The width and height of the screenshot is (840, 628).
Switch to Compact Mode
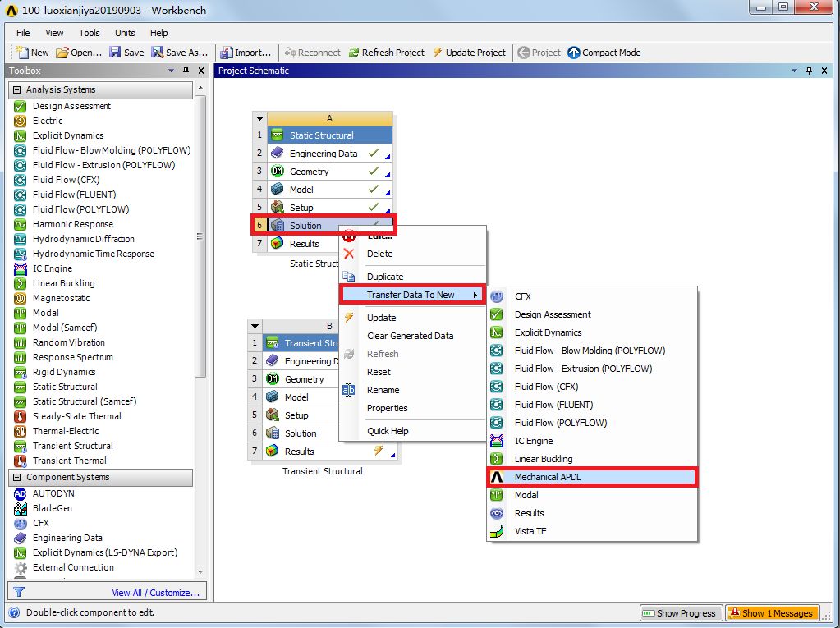pyautogui.click(x=604, y=53)
